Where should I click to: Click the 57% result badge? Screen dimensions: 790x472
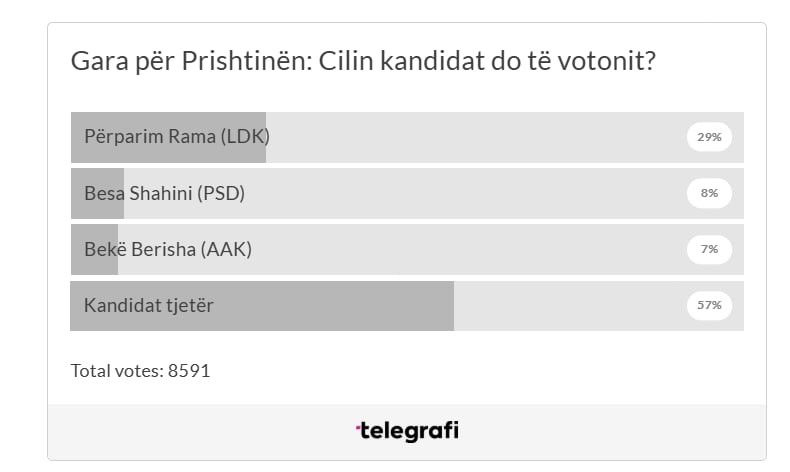[x=709, y=305]
